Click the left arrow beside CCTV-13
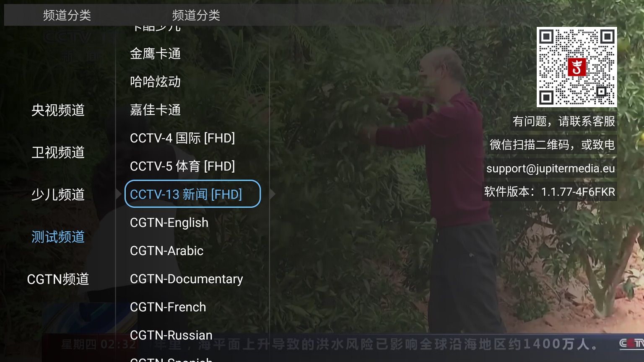Viewport: 644px width, 362px height. pos(119,194)
